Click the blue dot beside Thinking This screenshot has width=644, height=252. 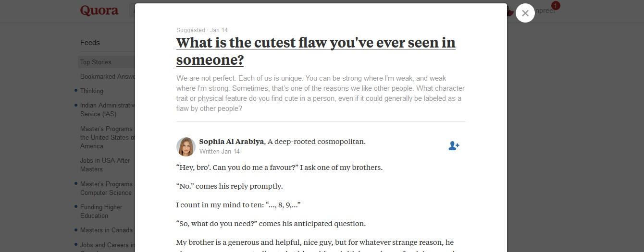76,90
